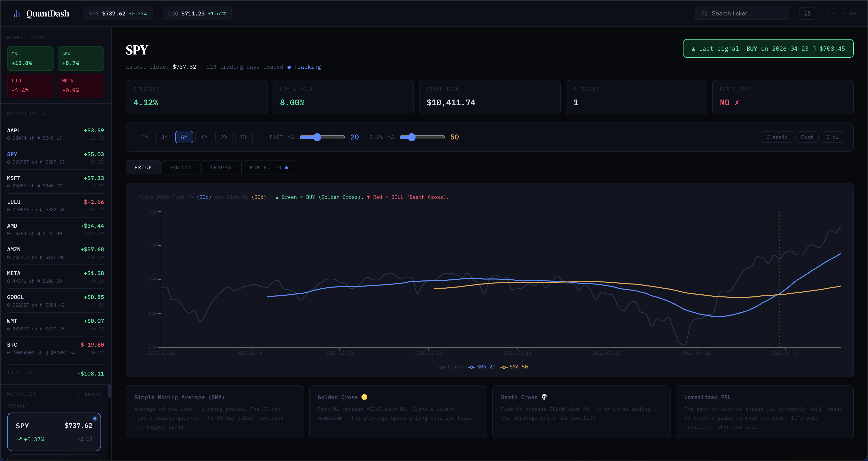Screen dimensions: 868x461
Task: Select the AMZN row in My Portfolio
Action: coord(56,253)
